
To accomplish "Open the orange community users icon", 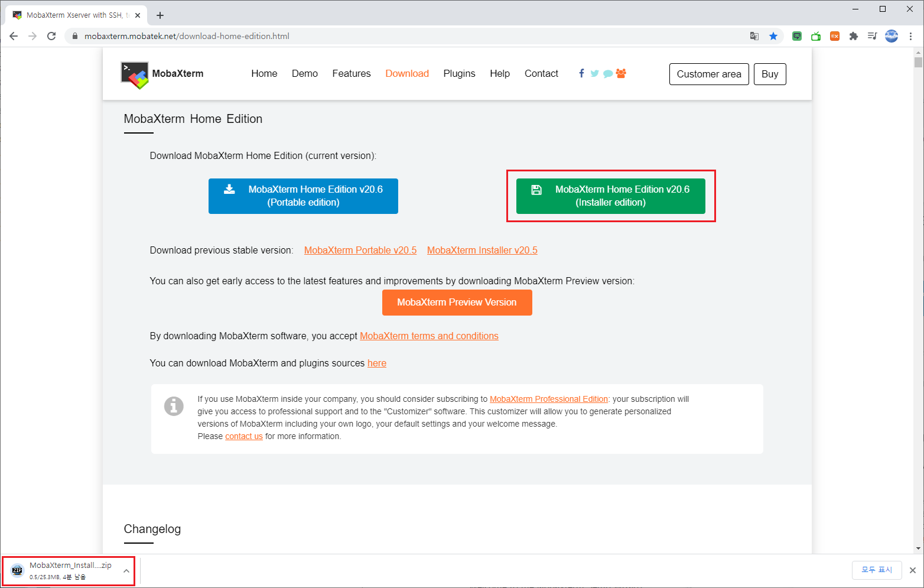I will [x=621, y=73].
